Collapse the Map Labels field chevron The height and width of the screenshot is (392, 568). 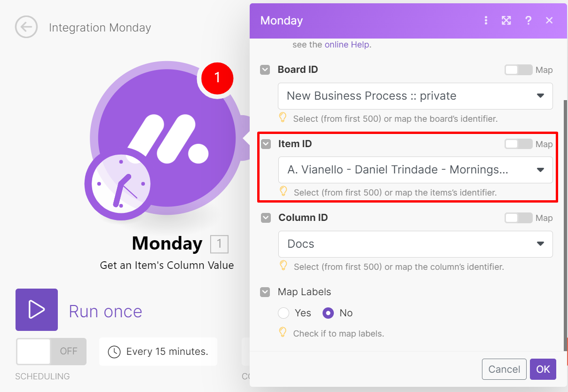click(x=266, y=292)
